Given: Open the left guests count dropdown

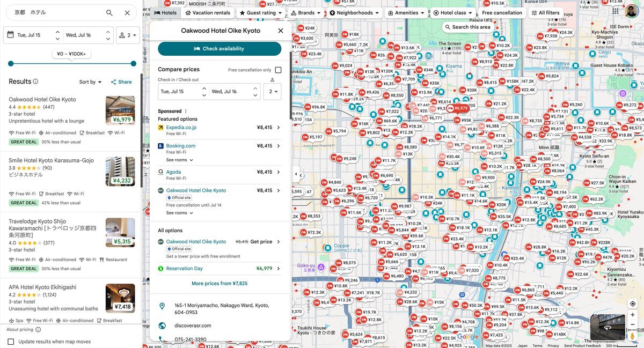Looking at the screenshot, I should pyautogui.click(x=128, y=35).
